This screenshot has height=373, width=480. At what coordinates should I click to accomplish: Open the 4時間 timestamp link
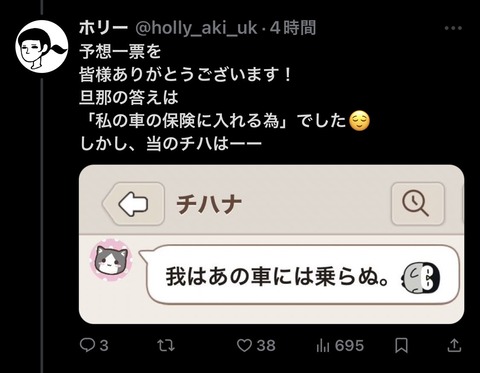[x=293, y=28]
